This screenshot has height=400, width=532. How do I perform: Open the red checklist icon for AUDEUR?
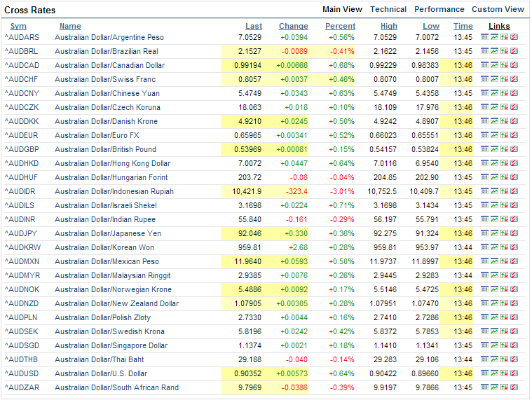click(x=514, y=135)
